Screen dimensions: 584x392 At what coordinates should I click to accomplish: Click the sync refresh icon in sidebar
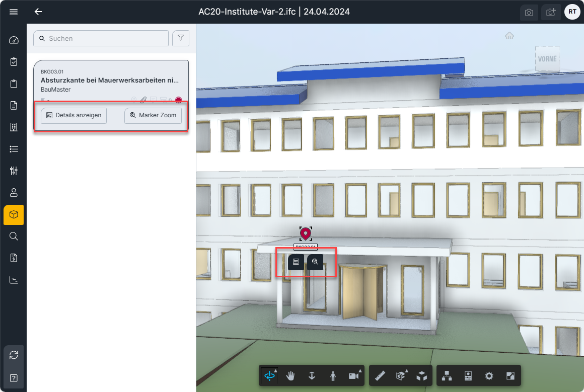[x=14, y=355]
